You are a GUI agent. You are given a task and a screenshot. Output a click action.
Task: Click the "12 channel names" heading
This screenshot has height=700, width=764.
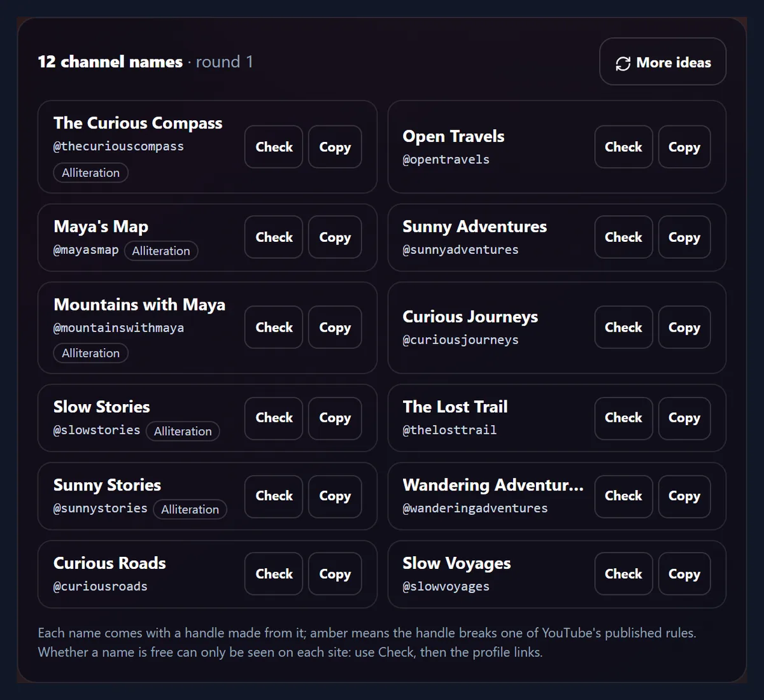[x=110, y=62]
